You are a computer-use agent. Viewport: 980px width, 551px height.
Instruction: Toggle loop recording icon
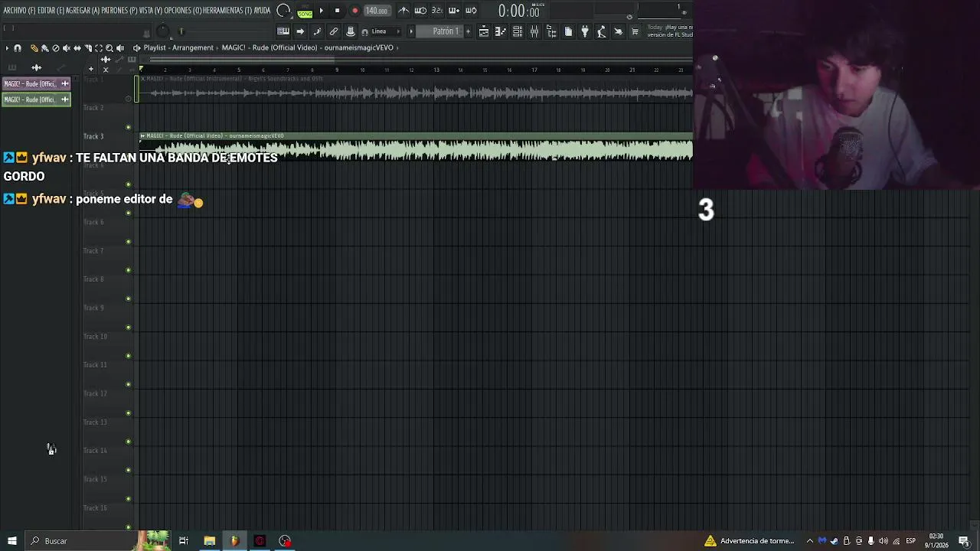pyautogui.click(x=471, y=11)
